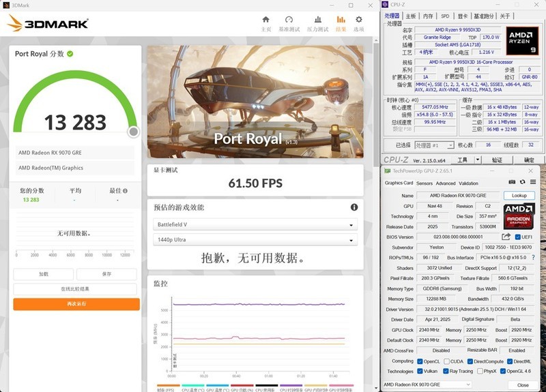Click GPU-Z refresh icon

(522, 182)
